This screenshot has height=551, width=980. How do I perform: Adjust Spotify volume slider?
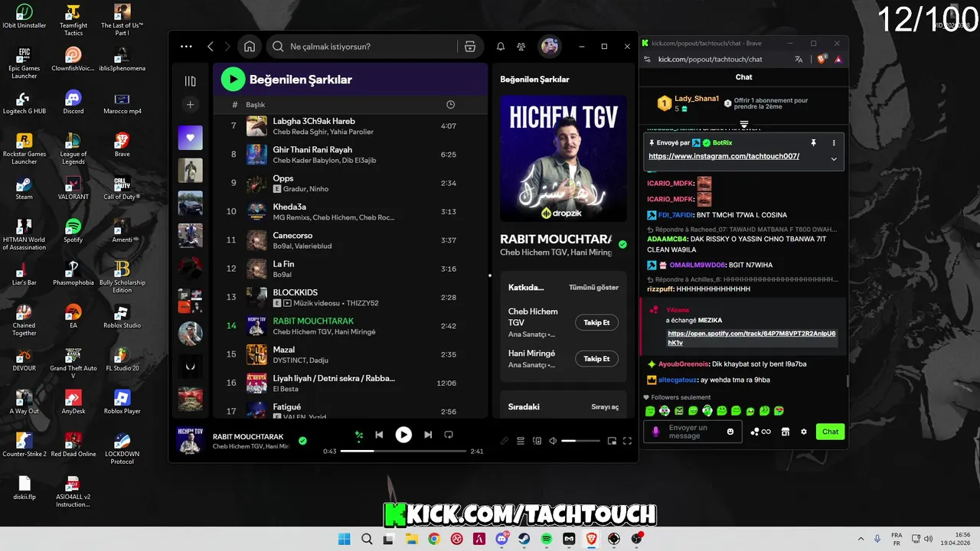(x=581, y=441)
